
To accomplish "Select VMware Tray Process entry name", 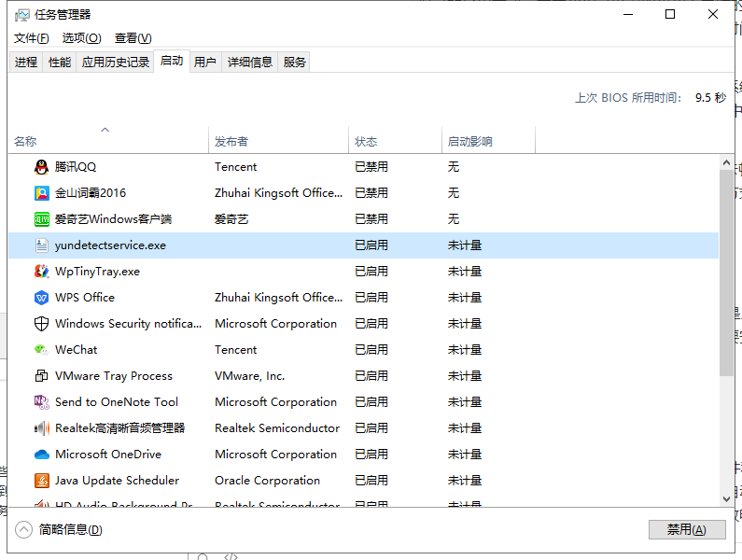I will point(114,376).
